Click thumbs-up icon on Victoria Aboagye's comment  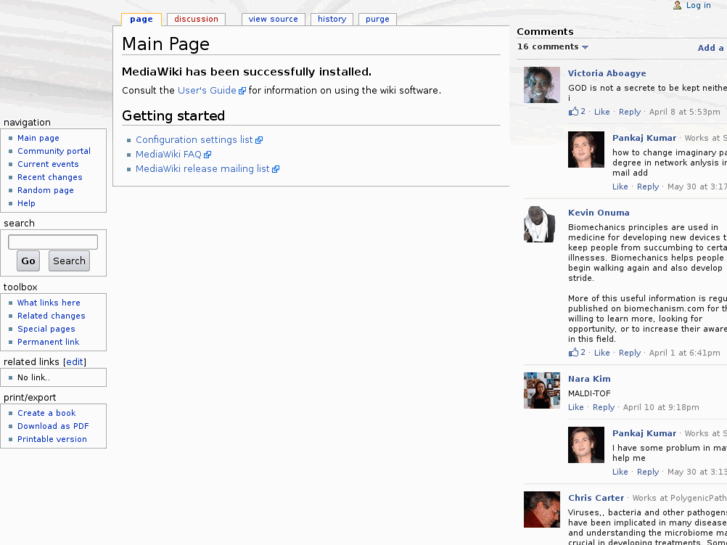tap(574, 112)
